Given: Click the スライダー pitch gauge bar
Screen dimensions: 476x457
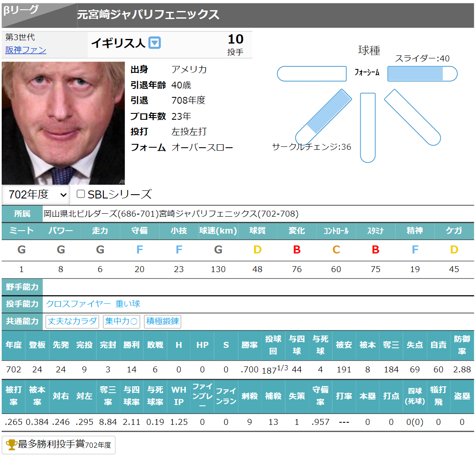Looking at the screenshot, I should (x=422, y=74).
